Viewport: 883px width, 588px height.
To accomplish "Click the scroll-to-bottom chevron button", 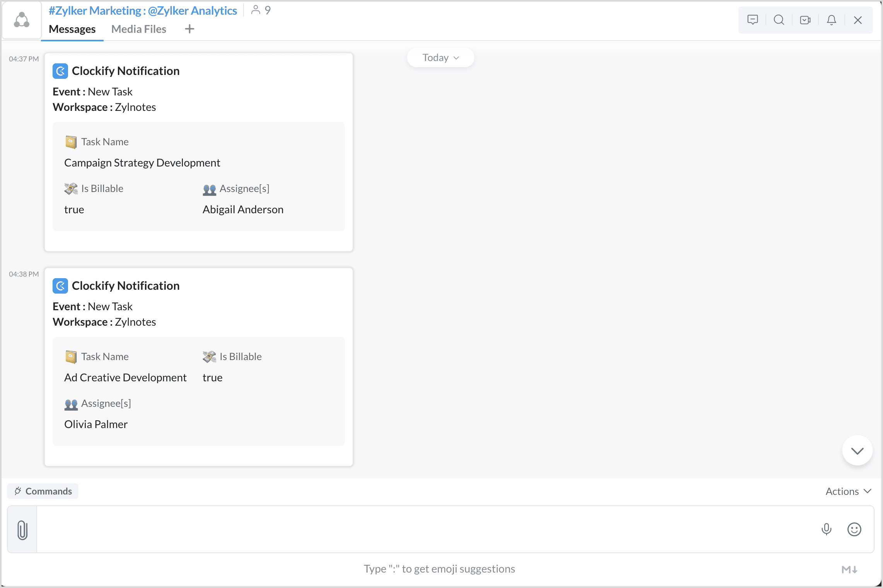I will pos(857,451).
